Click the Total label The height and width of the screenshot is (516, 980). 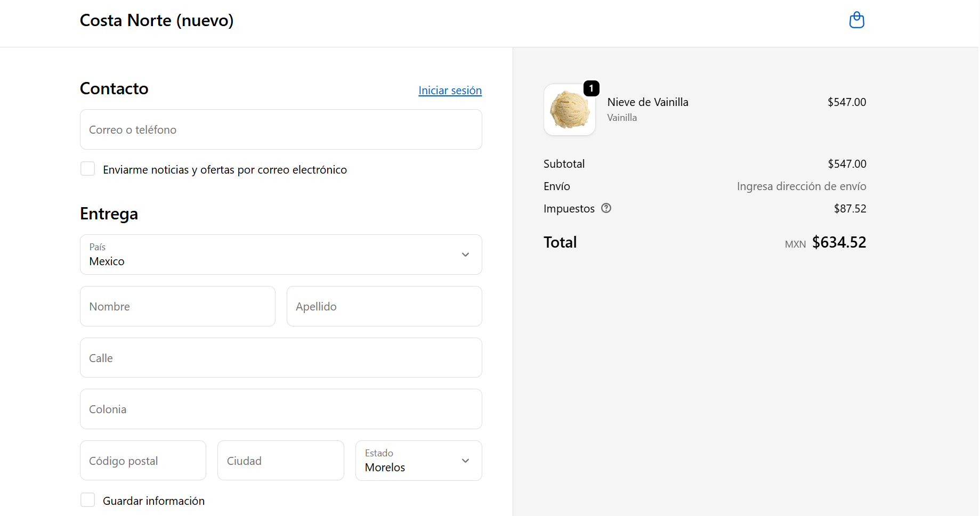point(560,242)
